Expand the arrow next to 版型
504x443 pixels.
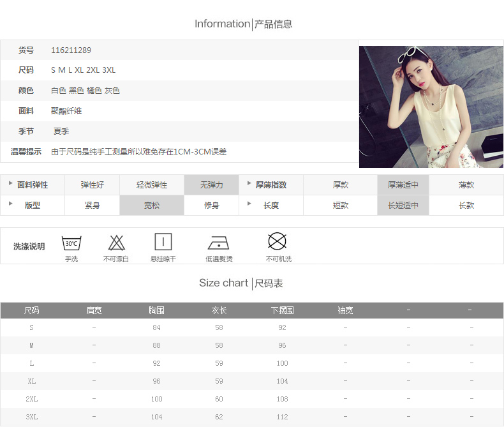(x=11, y=204)
